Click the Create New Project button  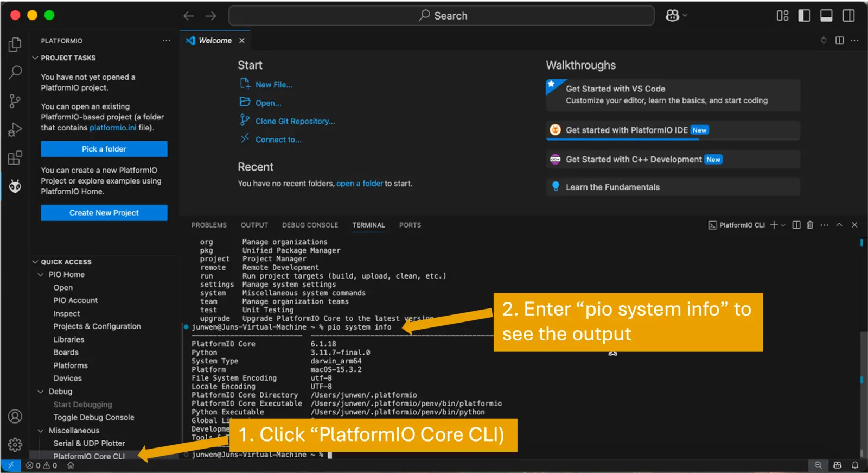pos(104,213)
